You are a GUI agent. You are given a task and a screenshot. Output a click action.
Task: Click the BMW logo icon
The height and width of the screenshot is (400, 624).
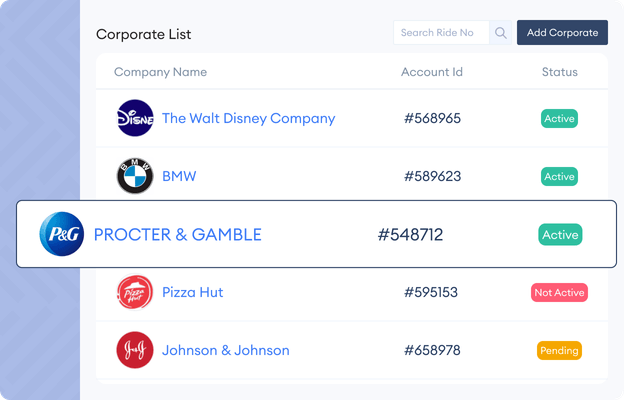(x=135, y=176)
